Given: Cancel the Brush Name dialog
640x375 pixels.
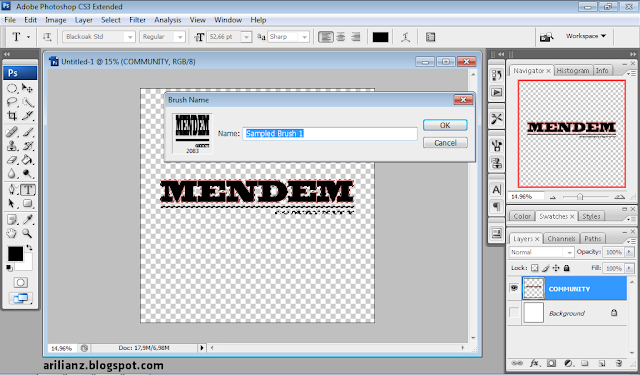Looking at the screenshot, I should click(x=445, y=143).
